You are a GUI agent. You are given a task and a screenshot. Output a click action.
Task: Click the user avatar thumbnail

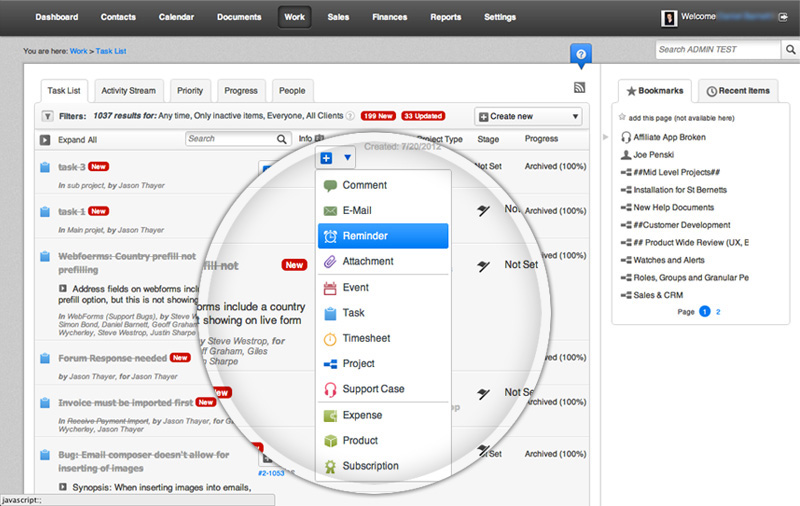(668, 18)
